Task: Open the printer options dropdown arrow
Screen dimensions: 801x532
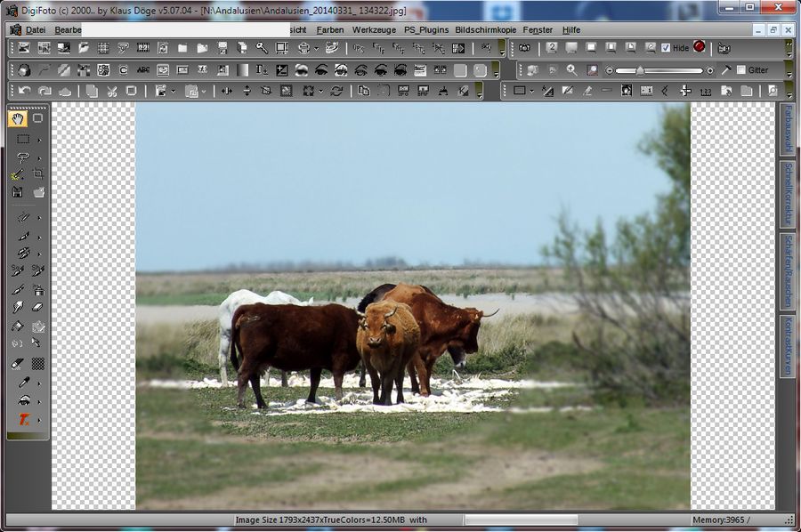Action: tap(317, 48)
